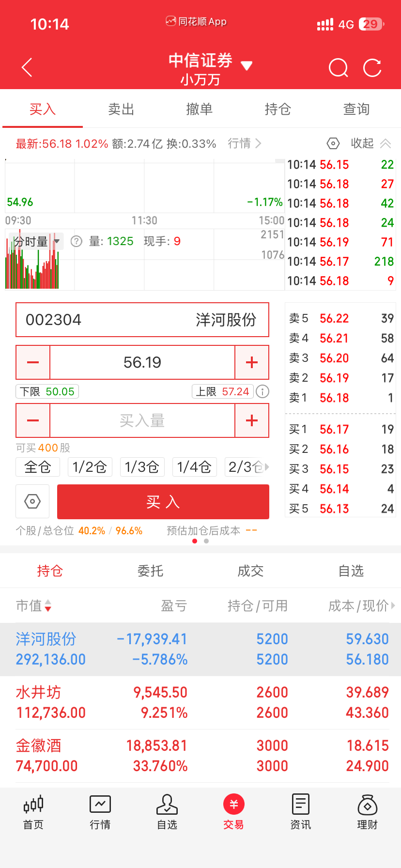Tap the price limit info icon
The width and height of the screenshot is (401, 868).
point(262,391)
